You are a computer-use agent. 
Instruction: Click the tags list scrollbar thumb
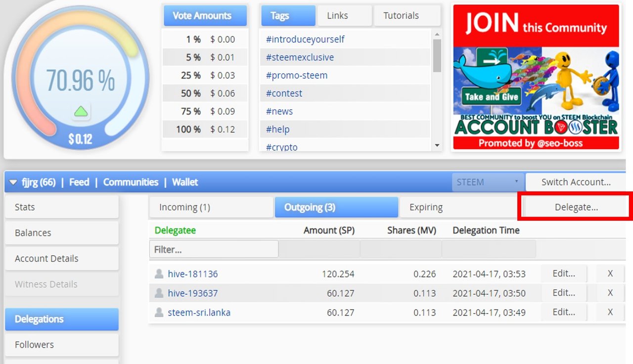click(x=437, y=55)
